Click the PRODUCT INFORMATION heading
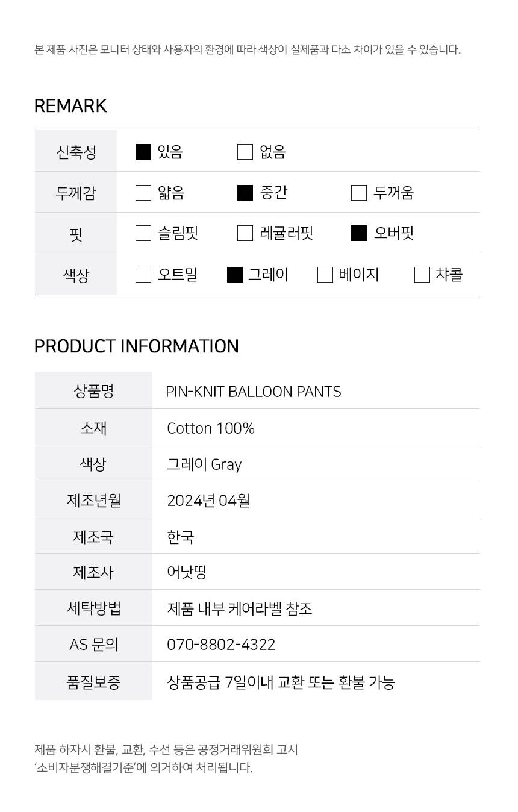The width and height of the screenshot is (518, 812). point(136,346)
